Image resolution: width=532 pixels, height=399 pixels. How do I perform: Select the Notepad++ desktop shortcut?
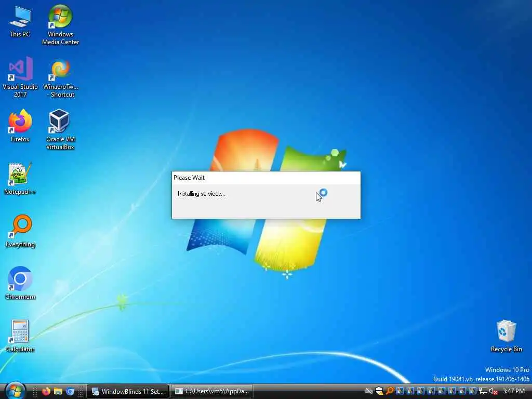click(x=20, y=179)
